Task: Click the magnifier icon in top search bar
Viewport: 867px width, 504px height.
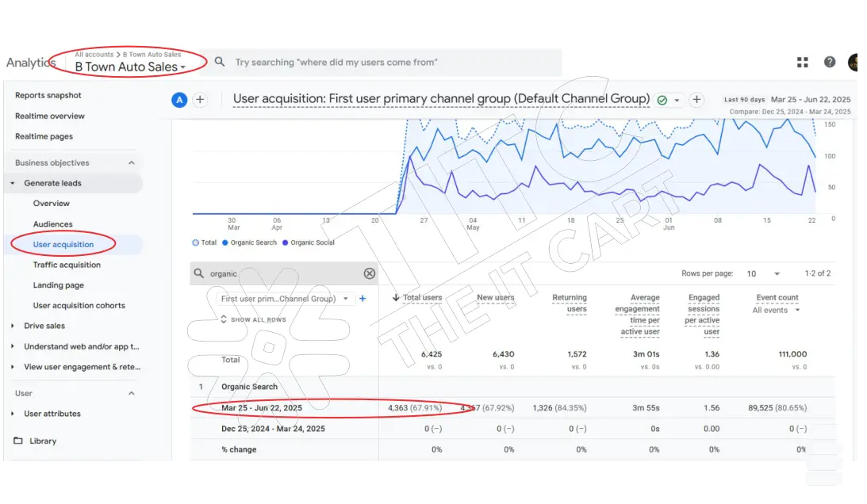Action: click(x=220, y=62)
